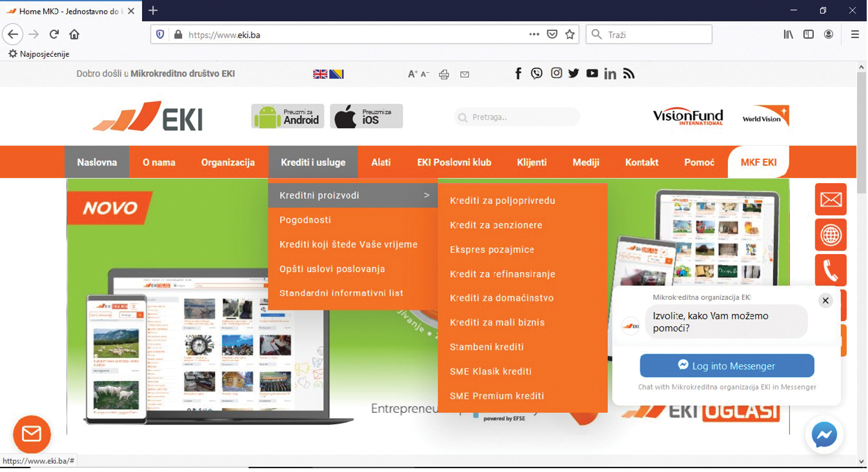Screen dimensions: 868x472
Task: Show site security info via padlock icon
Action: 178,35
